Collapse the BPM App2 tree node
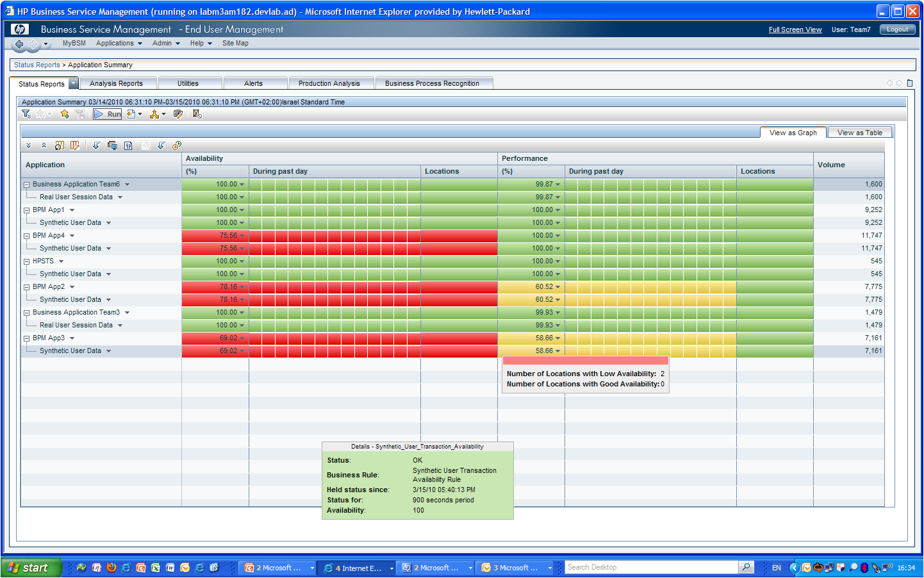This screenshot has width=924, height=578. (x=27, y=287)
